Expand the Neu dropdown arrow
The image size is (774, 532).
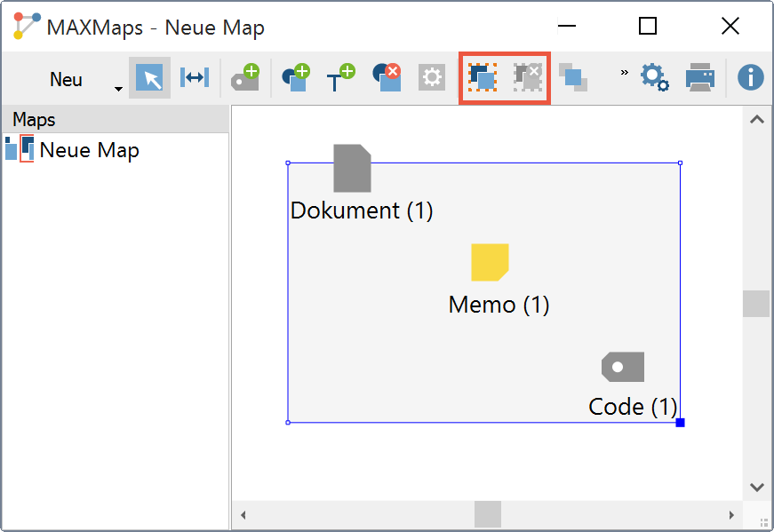[118, 88]
